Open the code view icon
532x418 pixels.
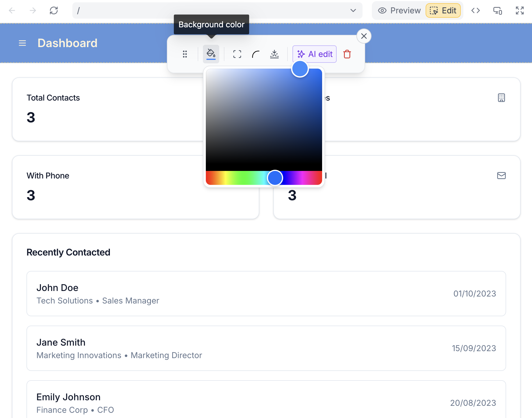point(476,11)
